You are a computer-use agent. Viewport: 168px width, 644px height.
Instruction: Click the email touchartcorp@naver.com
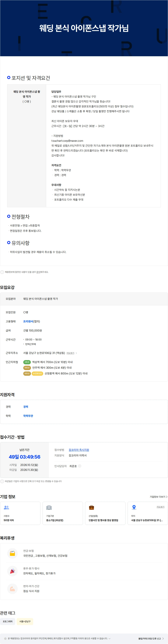tap(67, 141)
